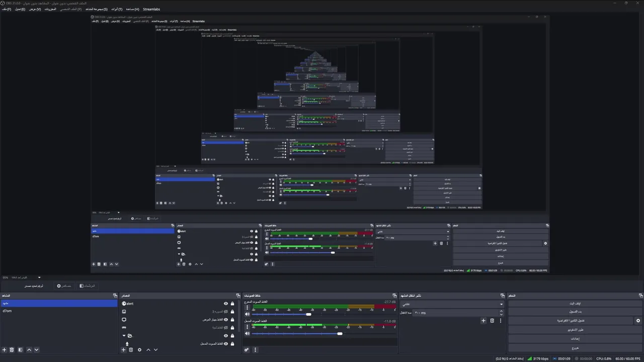Mute the التقاط الصوت المدخل mixer channel
This screenshot has height=362, width=644.
(247, 333)
